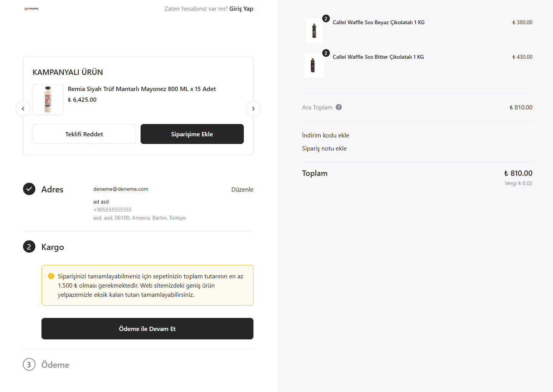Open Callei Beyaz Çikolatalı product thumbnail
The image size is (553, 392).
click(x=314, y=31)
